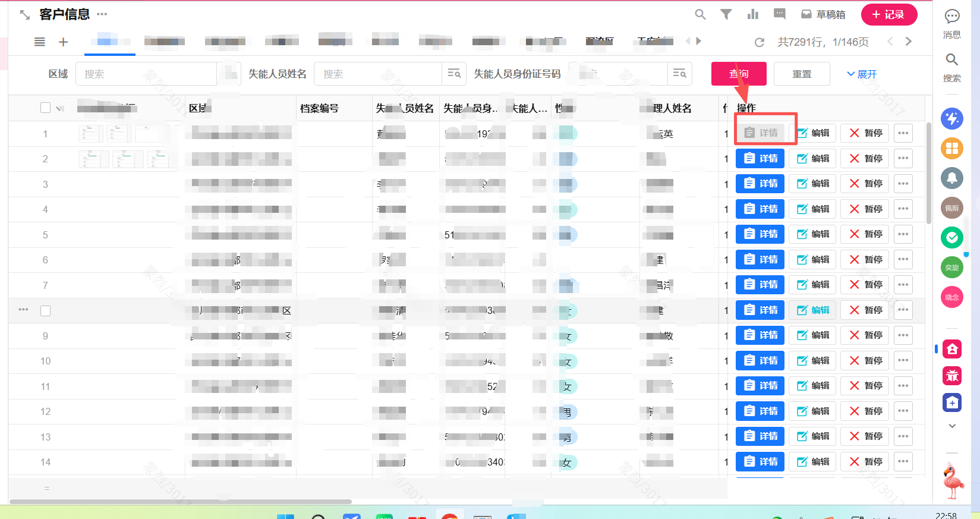Click the 重置 reset button
Screen dimensions: 980x519
[x=802, y=74]
